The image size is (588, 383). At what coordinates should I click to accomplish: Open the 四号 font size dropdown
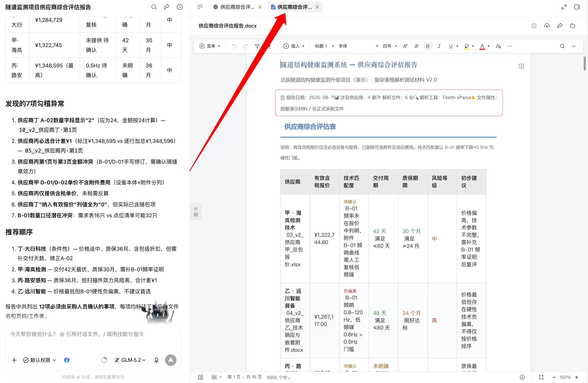tap(390, 46)
